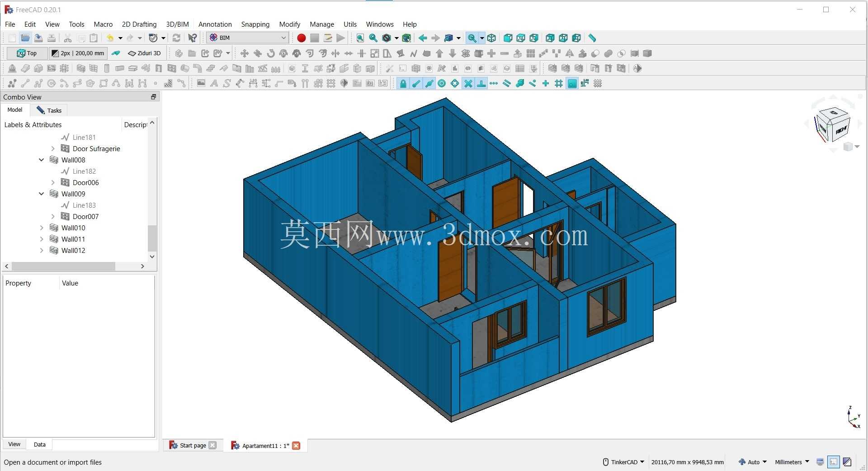Click the navigation cube in the viewport
The image size is (868, 471).
pos(832,125)
